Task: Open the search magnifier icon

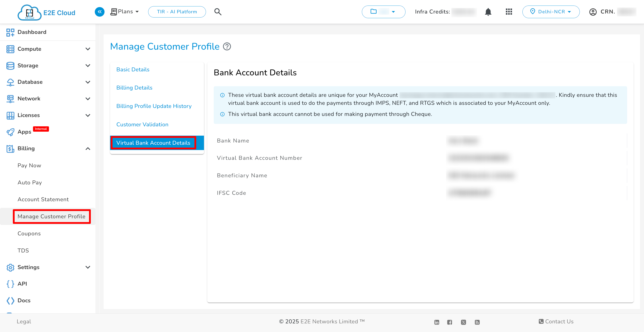Action: coord(218,12)
